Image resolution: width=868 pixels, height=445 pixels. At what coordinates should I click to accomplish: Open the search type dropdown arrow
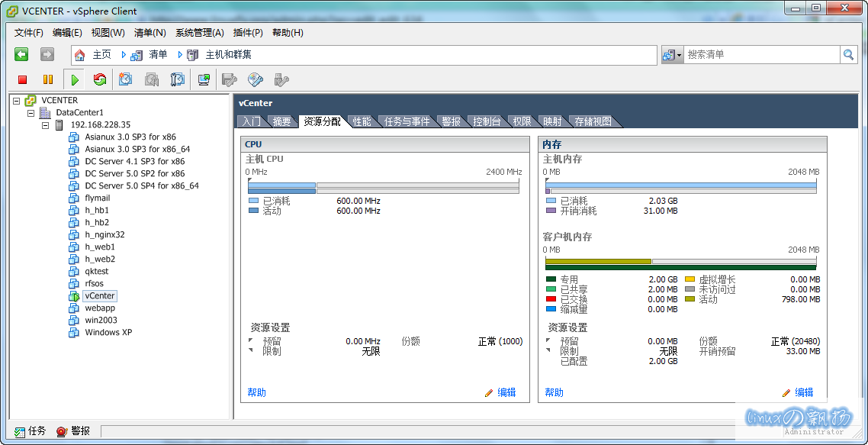672,55
